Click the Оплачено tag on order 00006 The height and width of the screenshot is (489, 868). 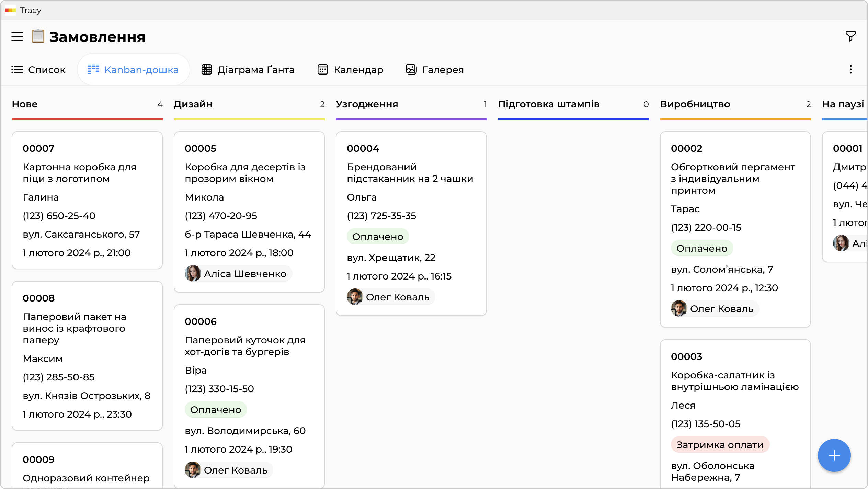(x=216, y=410)
